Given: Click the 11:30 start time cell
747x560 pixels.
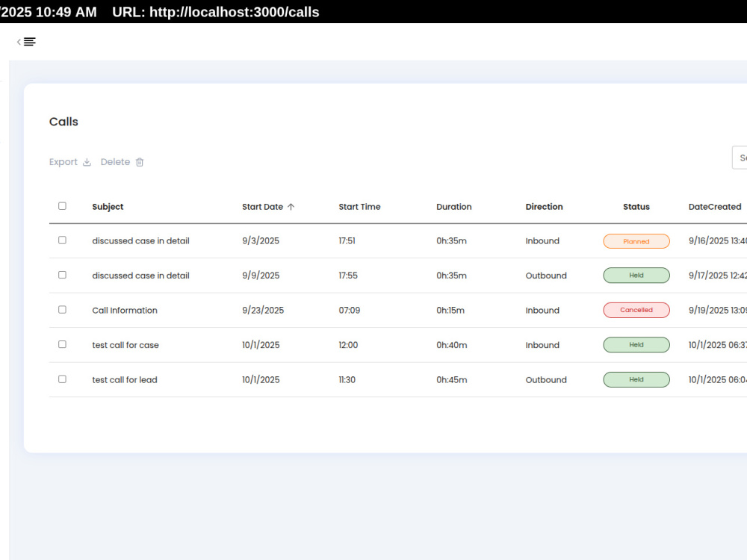Looking at the screenshot, I should [347, 380].
